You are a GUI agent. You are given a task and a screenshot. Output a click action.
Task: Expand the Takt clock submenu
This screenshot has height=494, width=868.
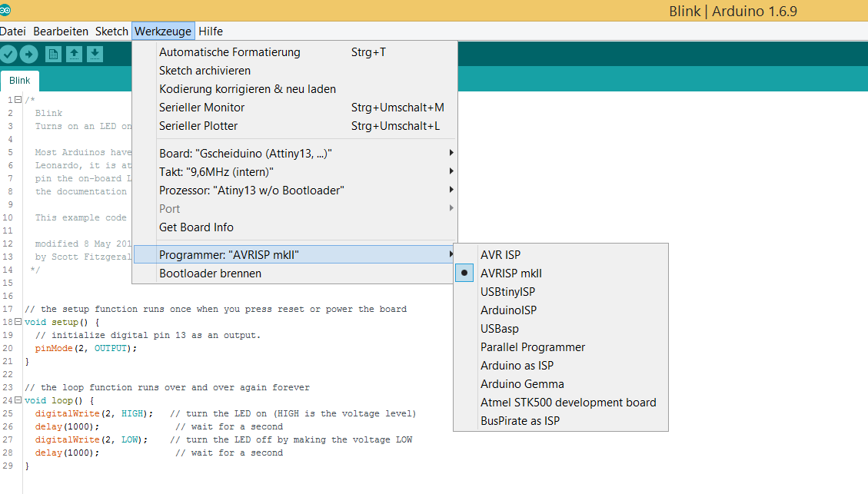pos(294,172)
